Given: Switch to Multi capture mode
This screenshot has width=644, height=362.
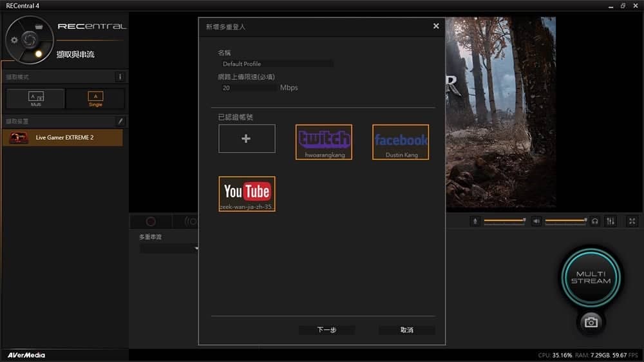Looking at the screenshot, I should pos(35,99).
